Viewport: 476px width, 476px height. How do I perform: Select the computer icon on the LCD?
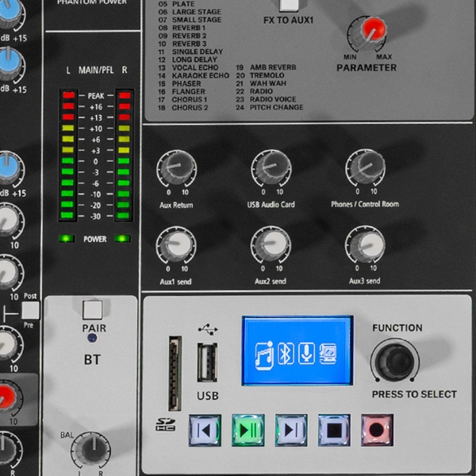pos(328,354)
